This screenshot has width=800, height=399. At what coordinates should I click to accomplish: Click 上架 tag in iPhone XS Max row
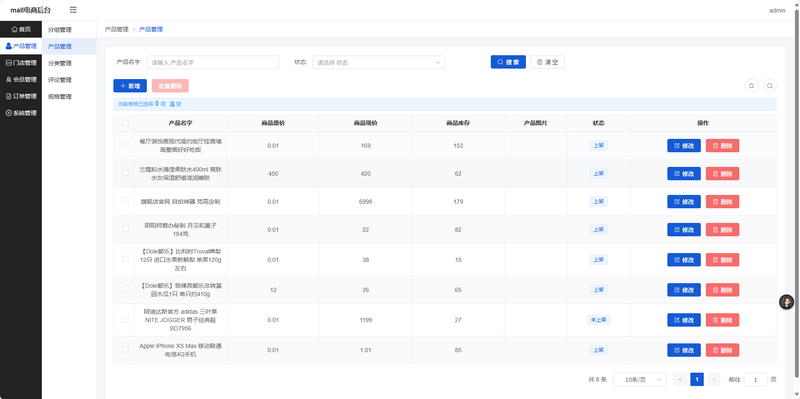tap(598, 350)
